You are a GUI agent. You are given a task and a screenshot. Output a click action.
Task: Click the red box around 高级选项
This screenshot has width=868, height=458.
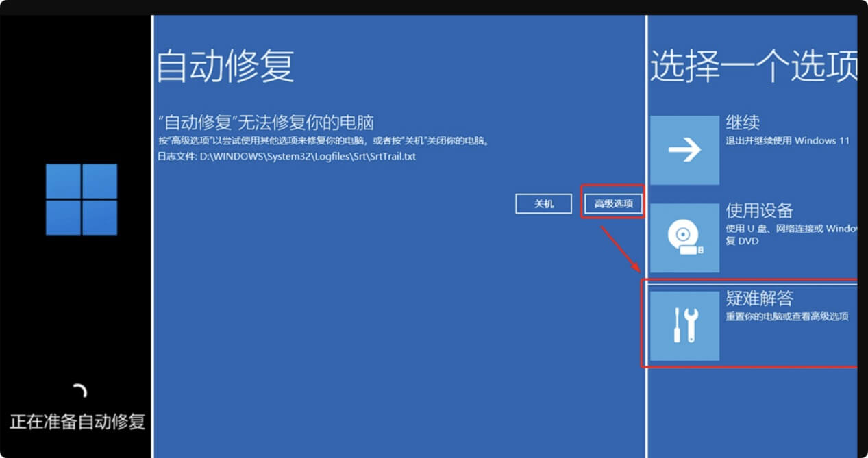click(x=612, y=203)
